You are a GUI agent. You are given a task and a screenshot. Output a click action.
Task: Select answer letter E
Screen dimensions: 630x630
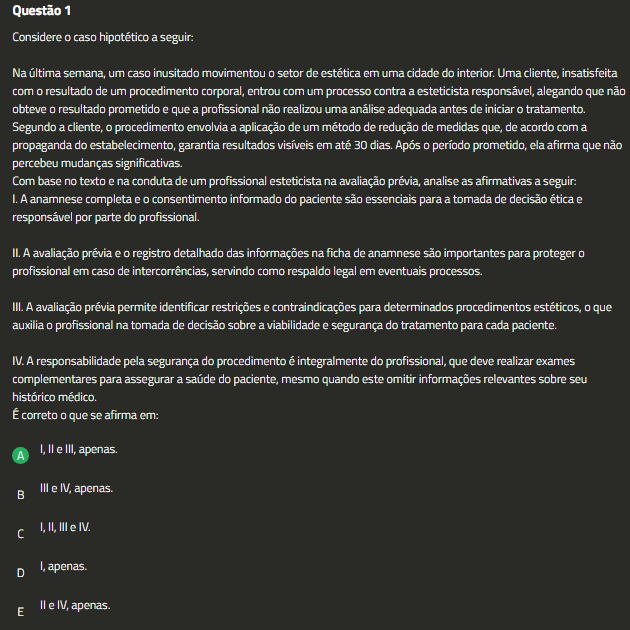pyautogui.click(x=21, y=611)
